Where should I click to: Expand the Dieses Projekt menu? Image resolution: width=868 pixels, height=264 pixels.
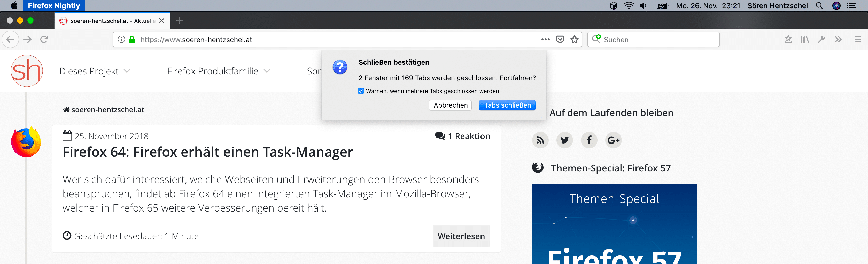tap(94, 71)
